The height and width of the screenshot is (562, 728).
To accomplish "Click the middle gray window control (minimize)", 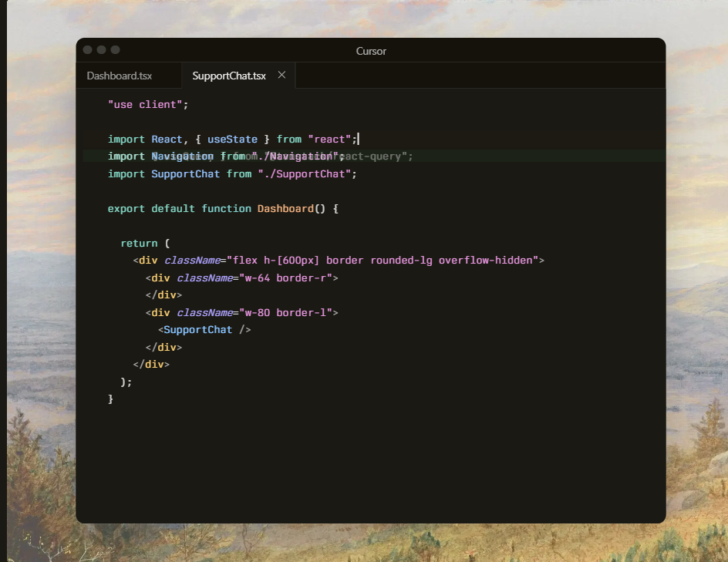I will (x=101, y=50).
